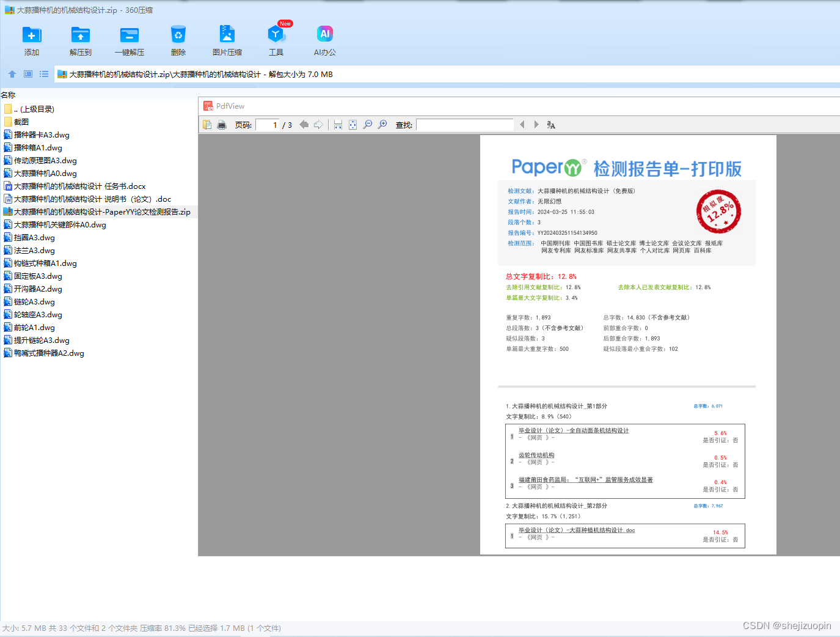Image resolution: width=840 pixels, height=637 pixels.
Task: Select file 固定板A3.dwg
Action: [33, 276]
